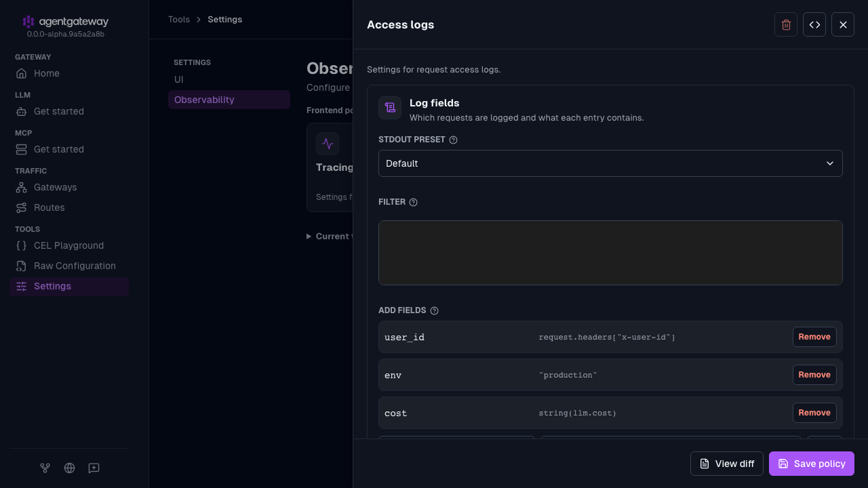
Task: Click the Filter help icon
Action: tap(414, 202)
